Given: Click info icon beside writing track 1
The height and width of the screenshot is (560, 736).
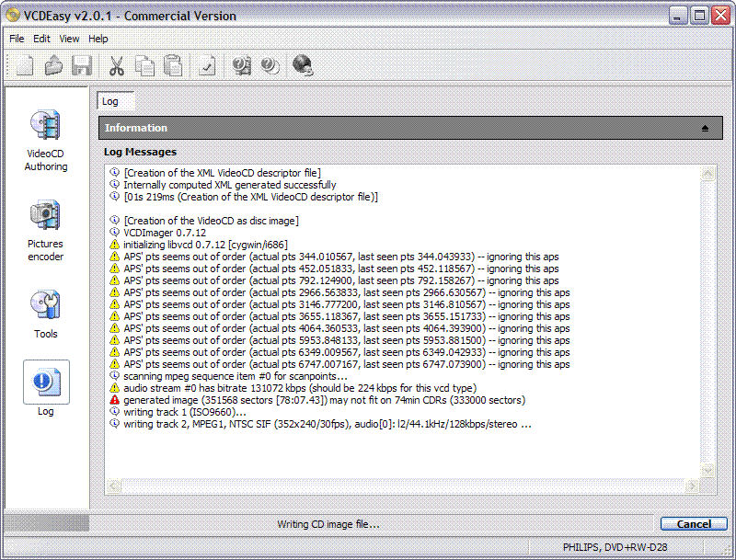Looking at the screenshot, I should click(114, 412).
